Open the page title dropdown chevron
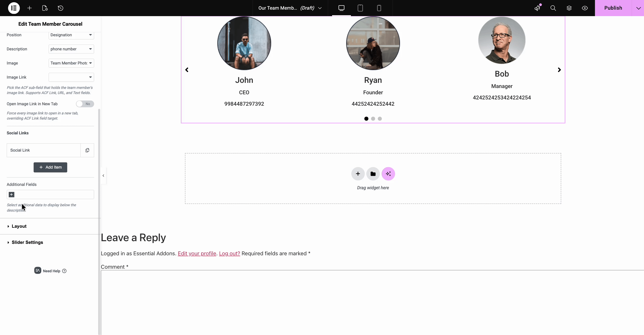This screenshot has width=644, height=335. pos(320,8)
